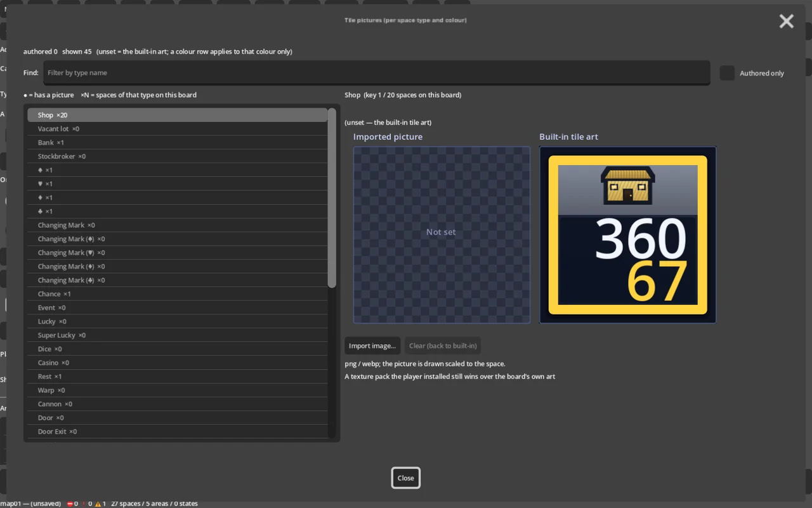Select the spade suit space row
812x508 pixels.
point(178,170)
